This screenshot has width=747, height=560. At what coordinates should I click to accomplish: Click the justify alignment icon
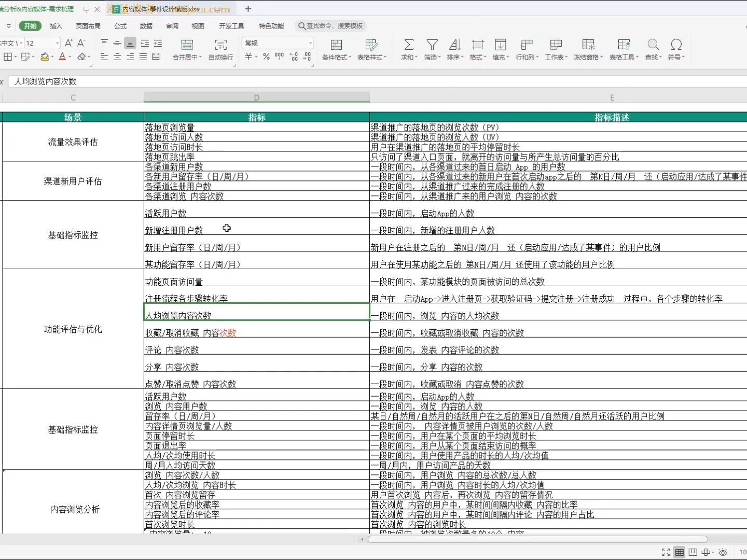143,57
